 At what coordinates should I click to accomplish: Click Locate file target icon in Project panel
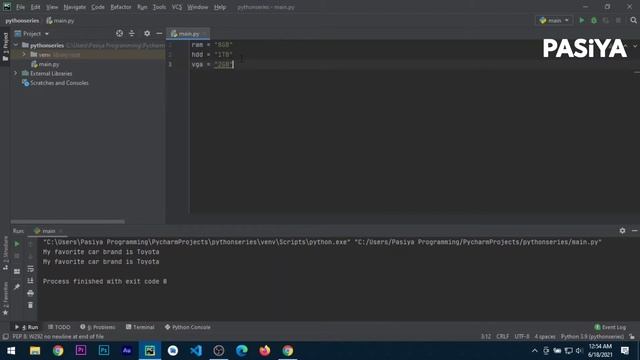[x=119, y=33]
